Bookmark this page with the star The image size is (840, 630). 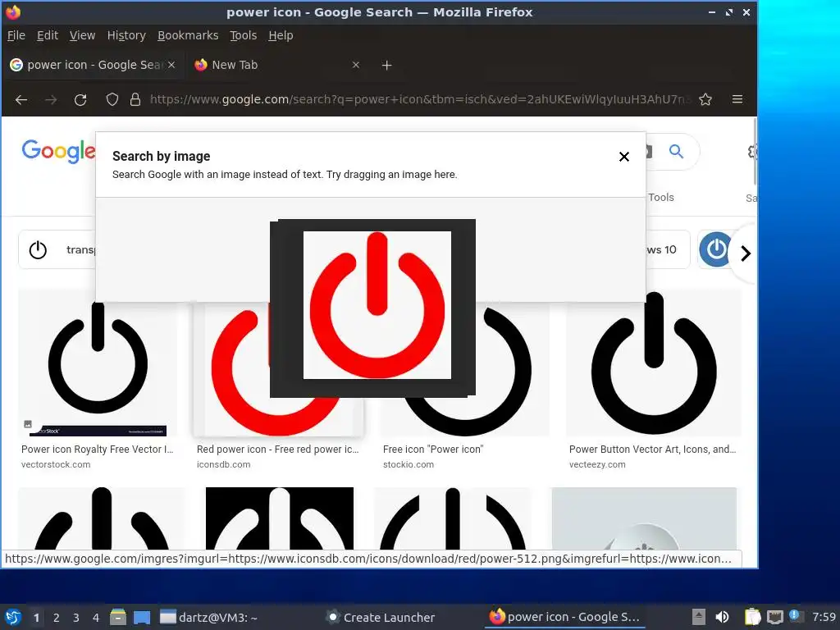click(705, 99)
